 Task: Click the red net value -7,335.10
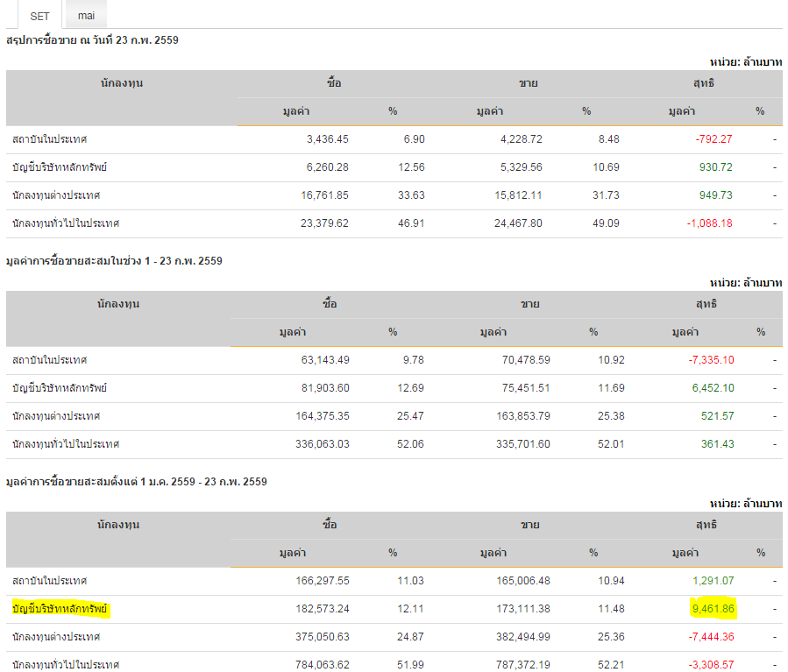tap(711, 360)
